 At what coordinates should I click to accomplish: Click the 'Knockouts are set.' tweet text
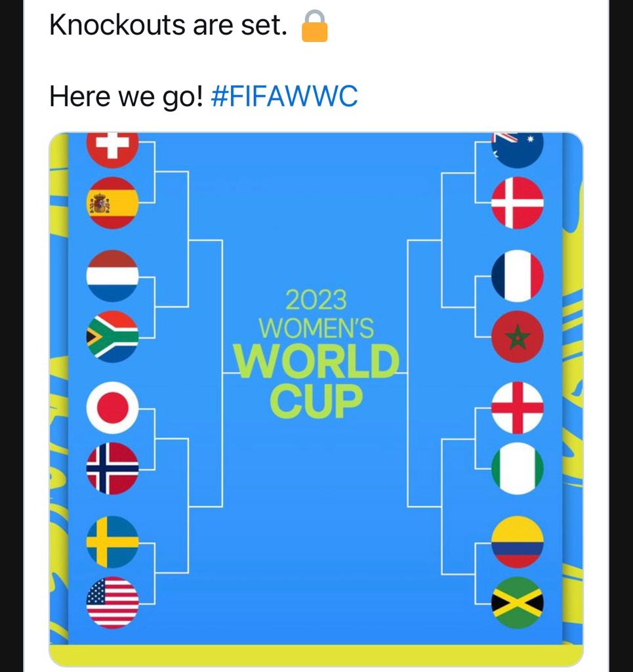[x=168, y=26]
